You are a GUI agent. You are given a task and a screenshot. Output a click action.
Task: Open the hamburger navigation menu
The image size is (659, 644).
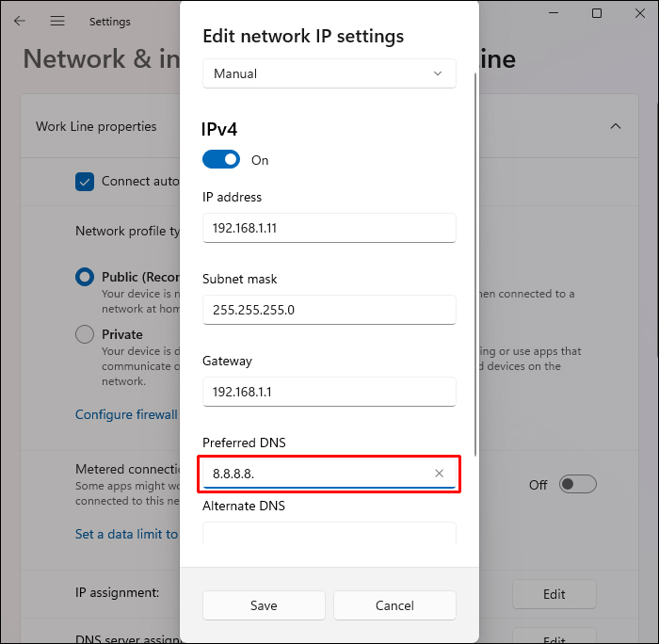click(x=56, y=21)
